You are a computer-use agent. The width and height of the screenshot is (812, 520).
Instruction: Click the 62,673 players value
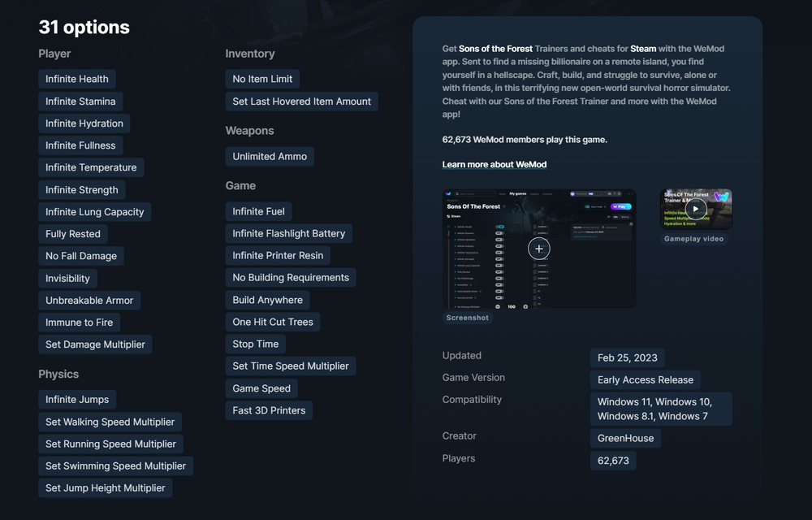[x=613, y=461]
